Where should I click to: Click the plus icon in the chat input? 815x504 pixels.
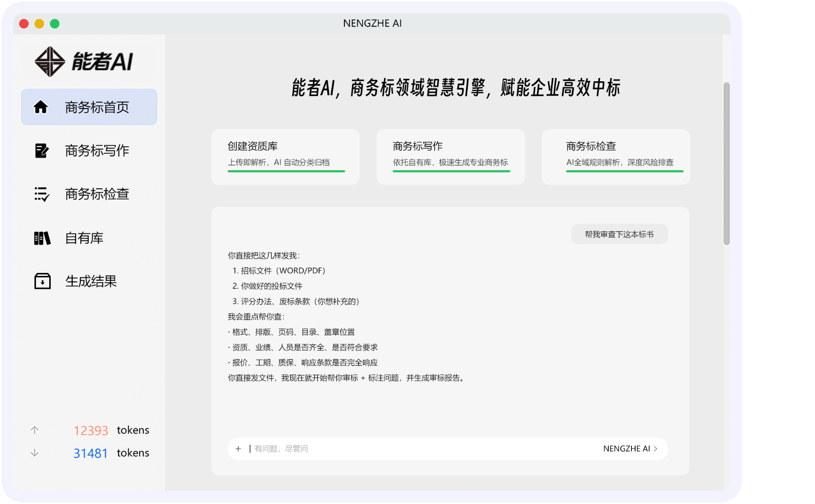[x=238, y=449]
